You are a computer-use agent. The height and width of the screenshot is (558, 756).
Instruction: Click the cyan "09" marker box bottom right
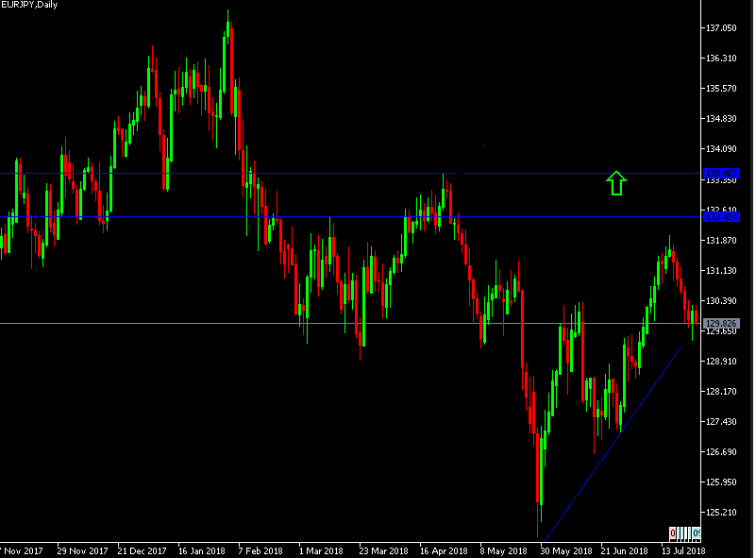(697, 533)
